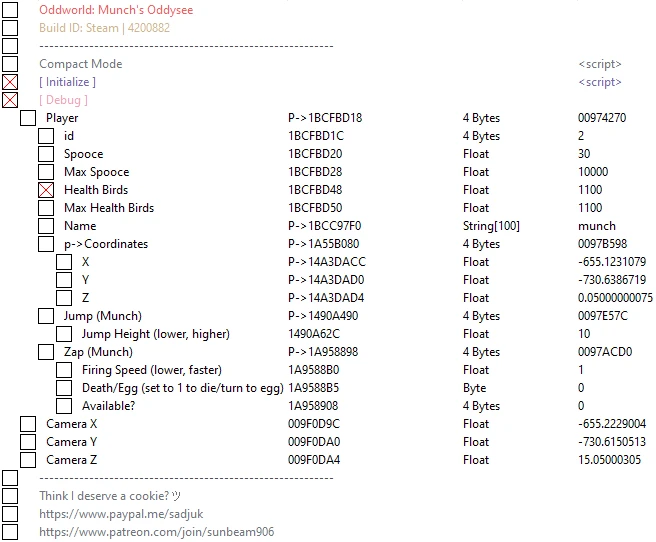
Task: Freeze the X coordinate checkbox
Action: [64, 262]
